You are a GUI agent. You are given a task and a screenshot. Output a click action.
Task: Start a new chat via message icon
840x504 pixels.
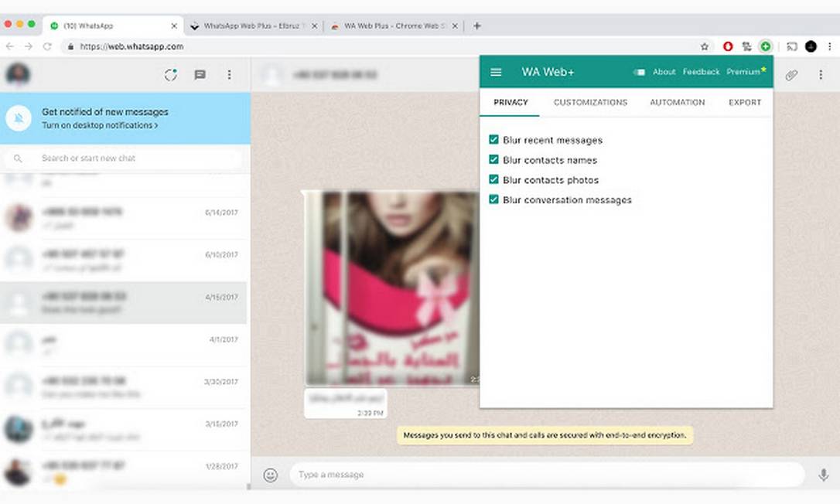coord(200,75)
